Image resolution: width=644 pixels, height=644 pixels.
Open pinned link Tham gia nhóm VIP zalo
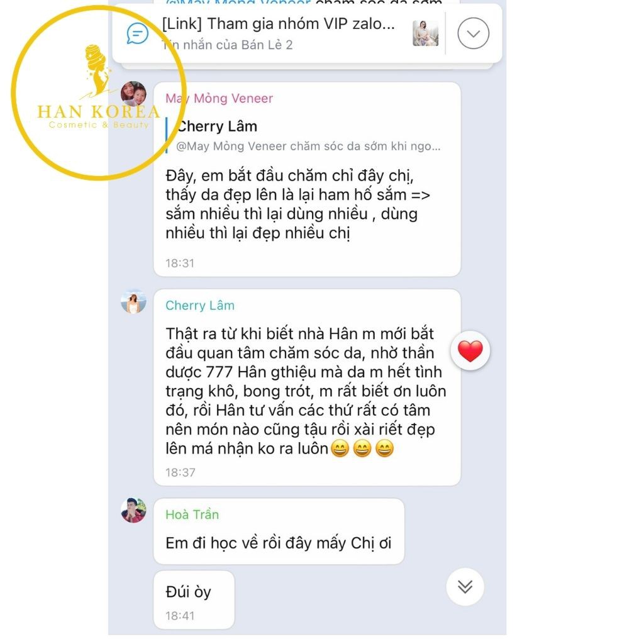pos(278,24)
